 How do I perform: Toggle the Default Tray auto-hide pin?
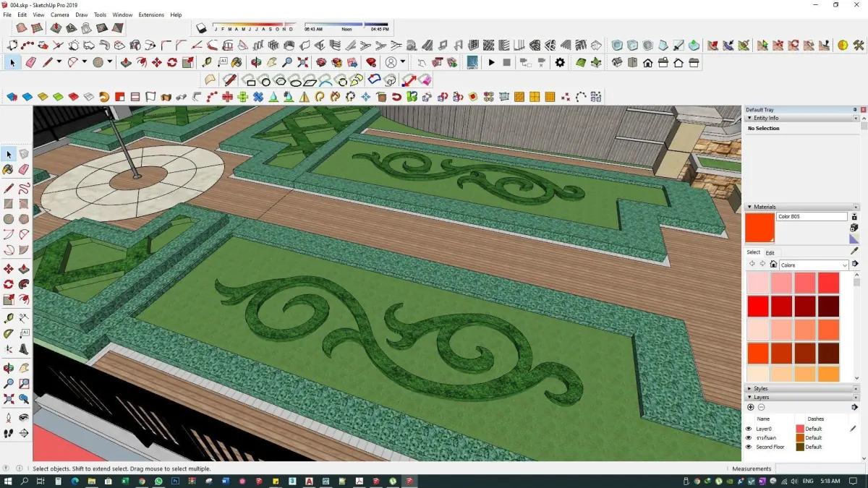(x=856, y=110)
